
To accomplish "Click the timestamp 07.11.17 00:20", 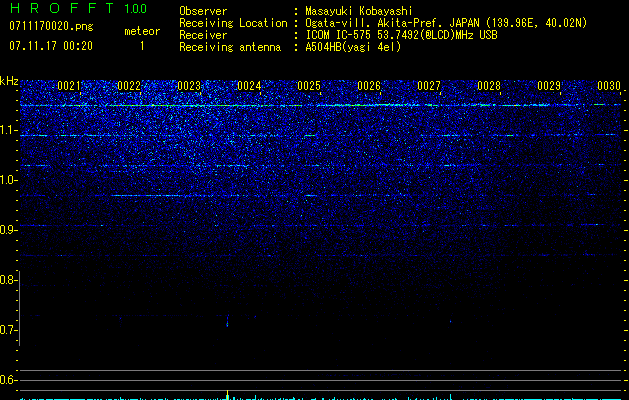I will click(51, 46).
